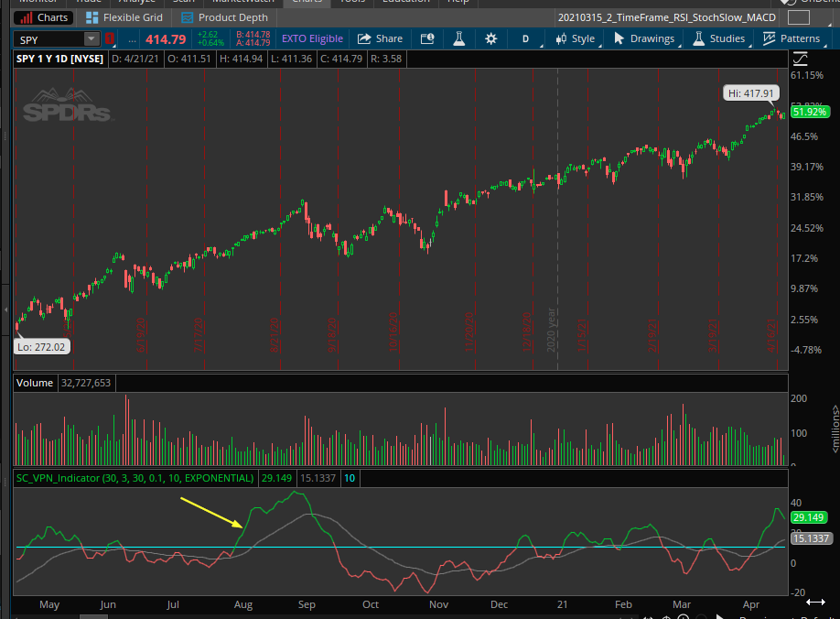
Task: Click the D: 4/21/21 date field
Action: click(135, 59)
